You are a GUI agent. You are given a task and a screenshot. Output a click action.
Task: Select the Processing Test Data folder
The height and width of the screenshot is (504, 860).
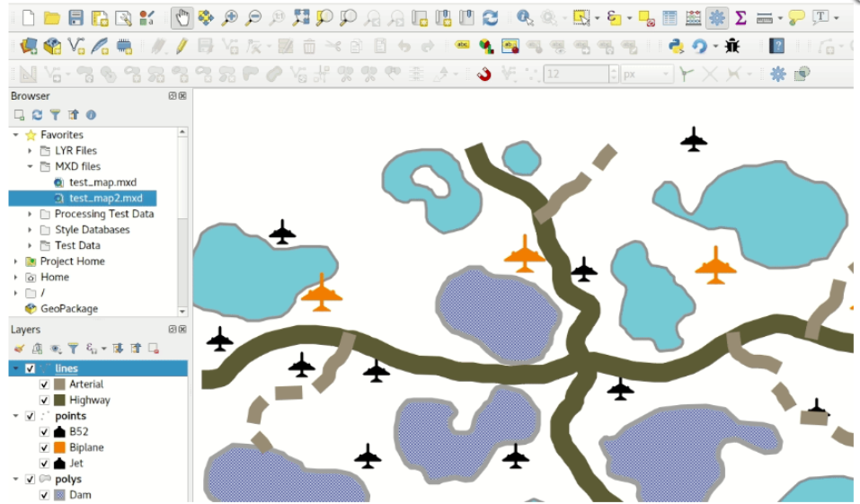[x=103, y=214]
